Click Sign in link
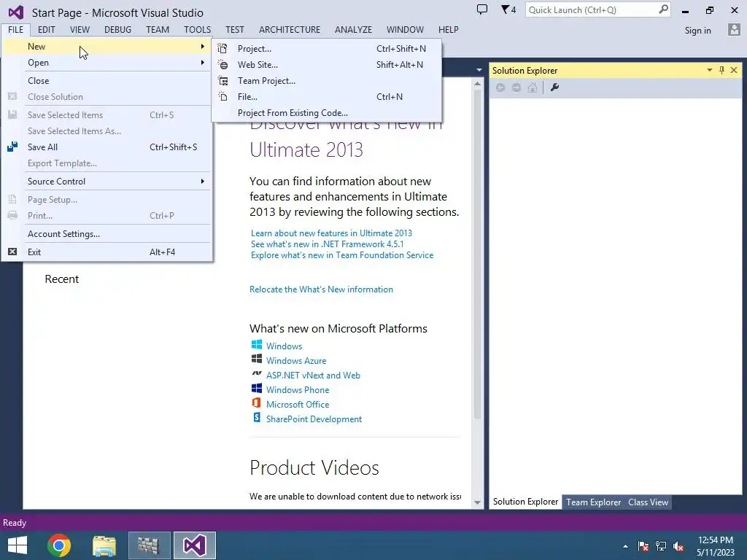747x560 pixels. (x=697, y=30)
